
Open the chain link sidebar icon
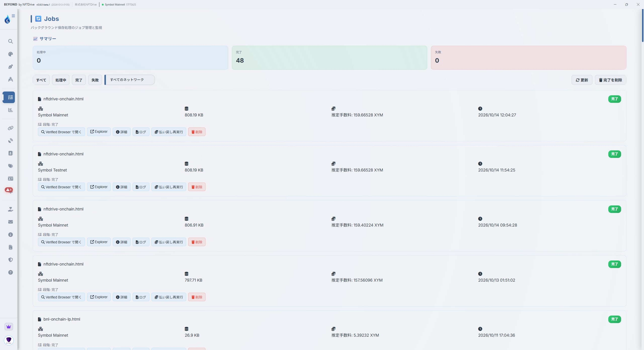[10, 128]
